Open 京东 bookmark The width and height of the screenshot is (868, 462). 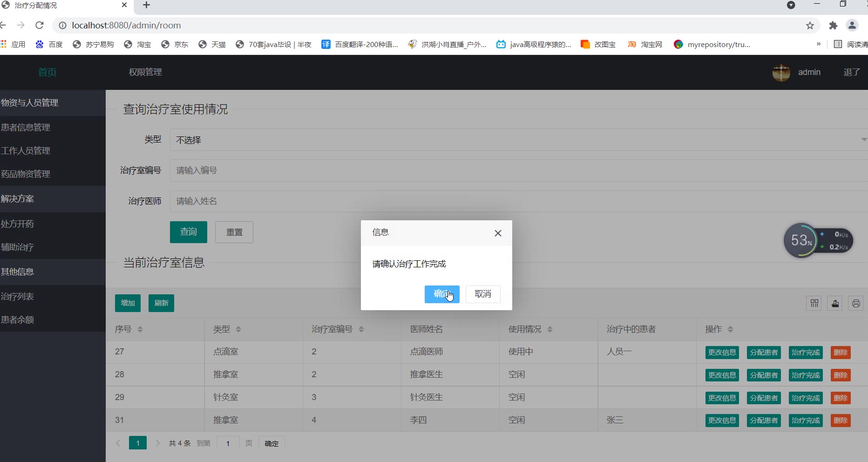point(175,44)
